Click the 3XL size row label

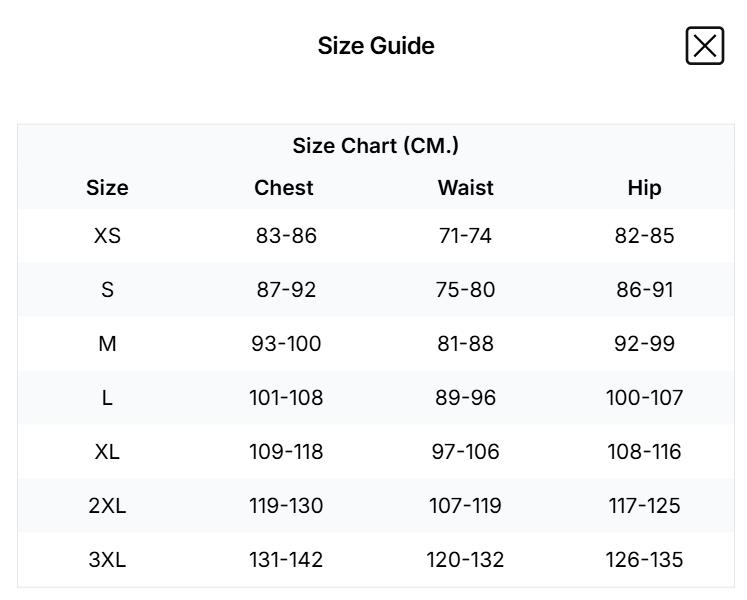pyautogui.click(x=107, y=560)
